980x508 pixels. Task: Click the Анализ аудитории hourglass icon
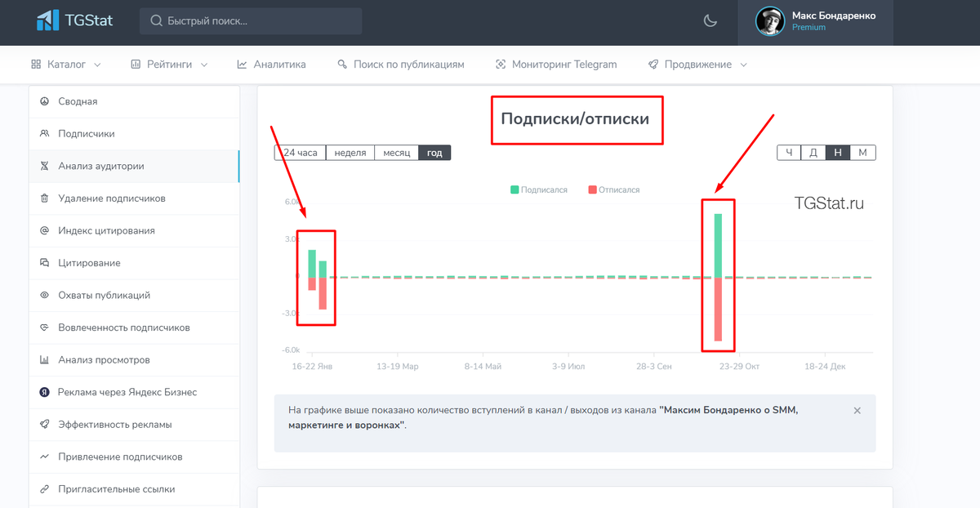click(x=44, y=166)
